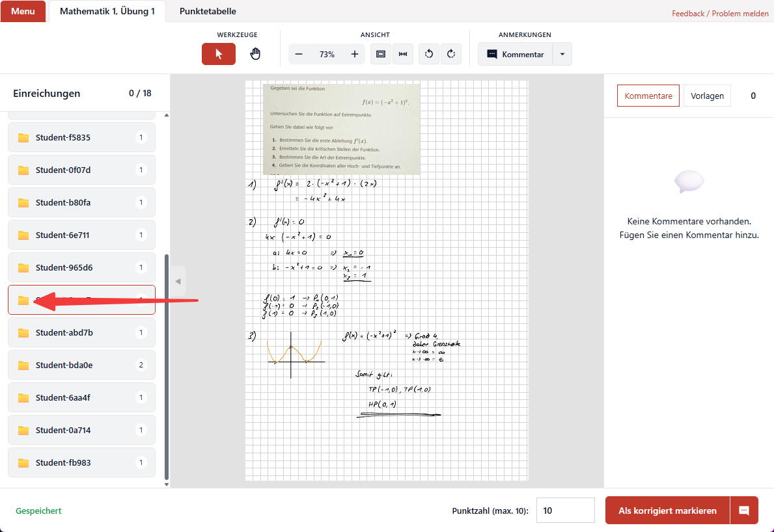
Task: Open the Punktetabelle tab
Action: click(208, 11)
